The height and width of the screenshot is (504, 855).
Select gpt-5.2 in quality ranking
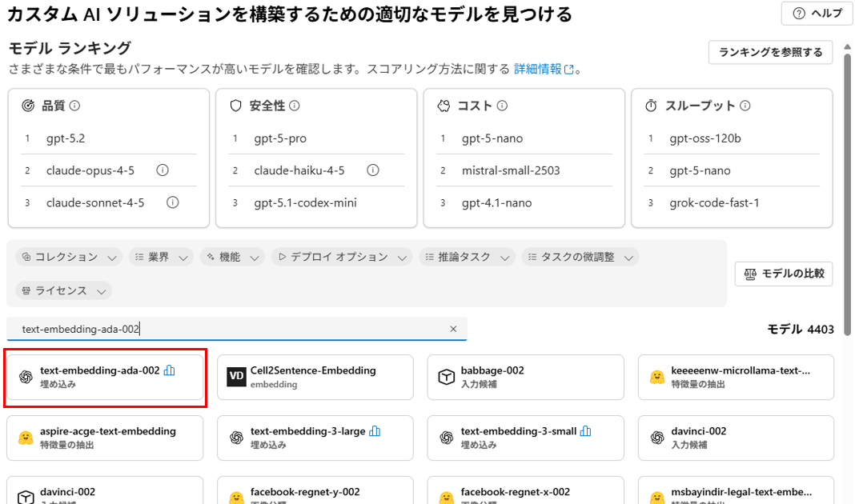(x=66, y=138)
